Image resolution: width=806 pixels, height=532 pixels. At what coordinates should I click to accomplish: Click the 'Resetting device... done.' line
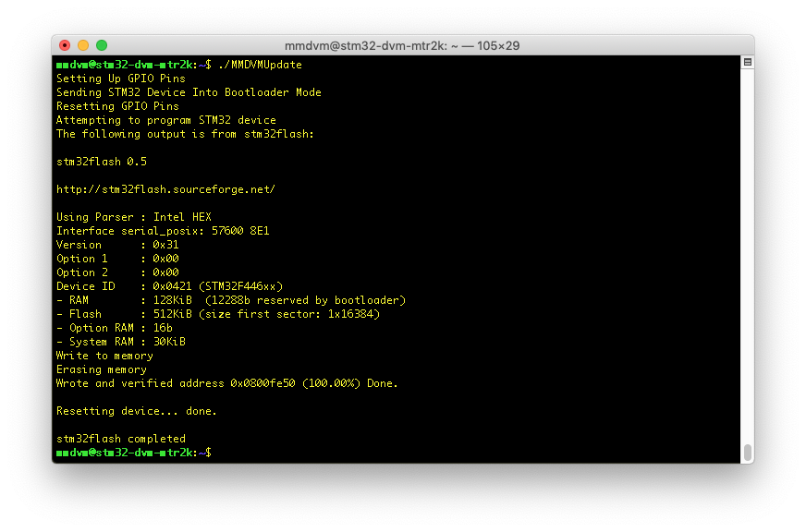[x=136, y=411]
